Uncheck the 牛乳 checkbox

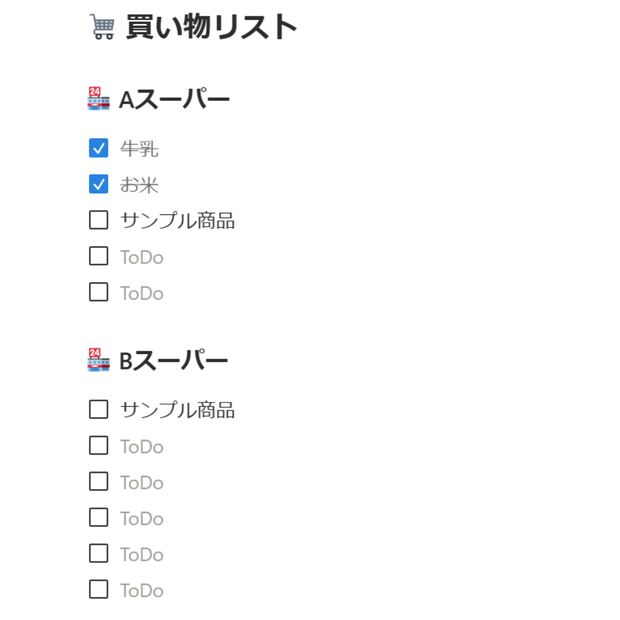click(98, 148)
